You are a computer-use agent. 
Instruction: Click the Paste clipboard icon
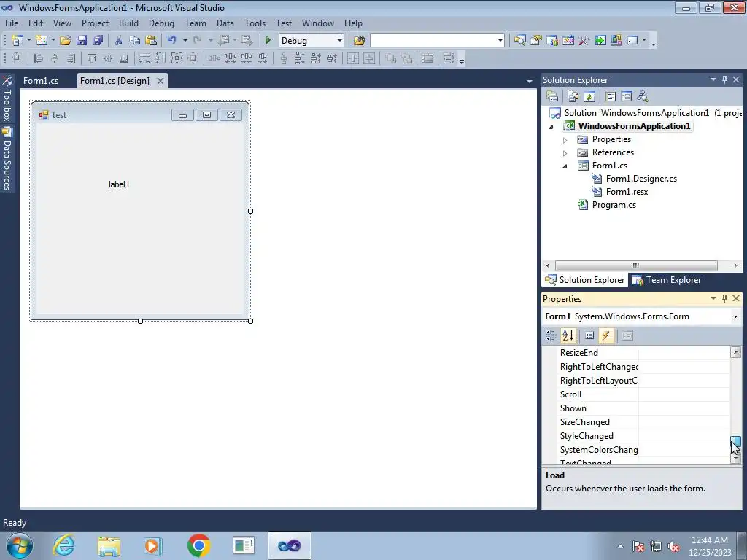click(151, 41)
